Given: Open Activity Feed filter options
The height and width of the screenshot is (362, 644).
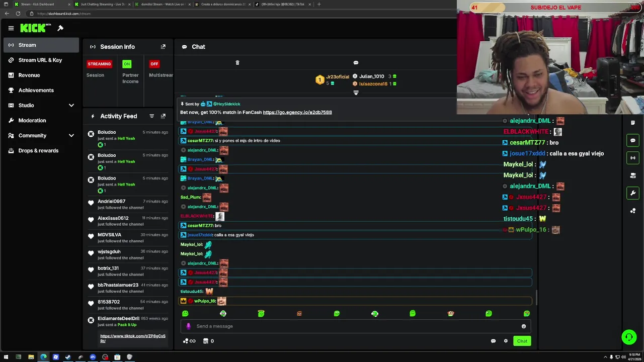Looking at the screenshot, I should [x=151, y=116].
